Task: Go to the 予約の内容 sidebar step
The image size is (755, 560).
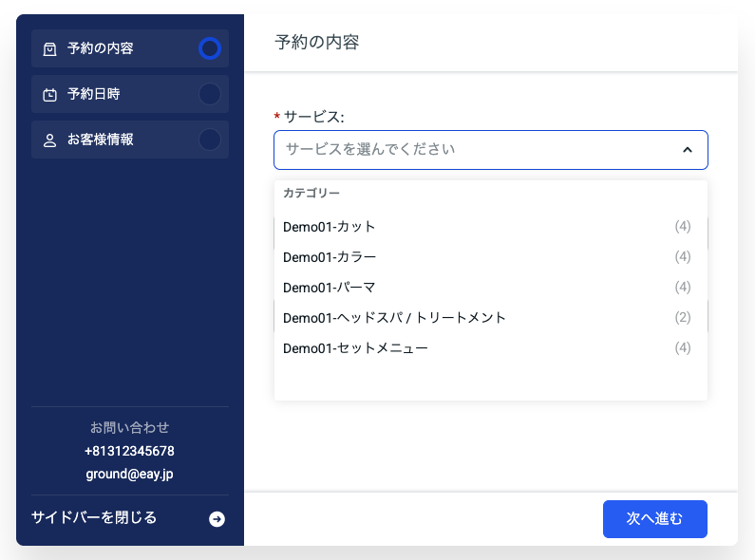Action: click(x=100, y=48)
